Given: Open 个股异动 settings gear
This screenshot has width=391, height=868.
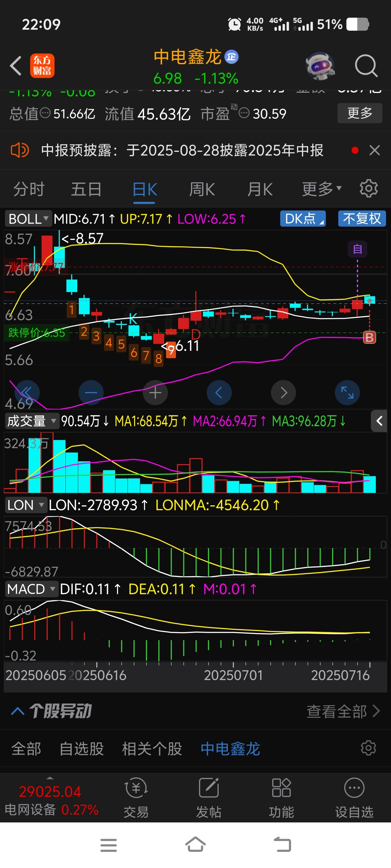Looking at the screenshot, I should coord(368,748).
